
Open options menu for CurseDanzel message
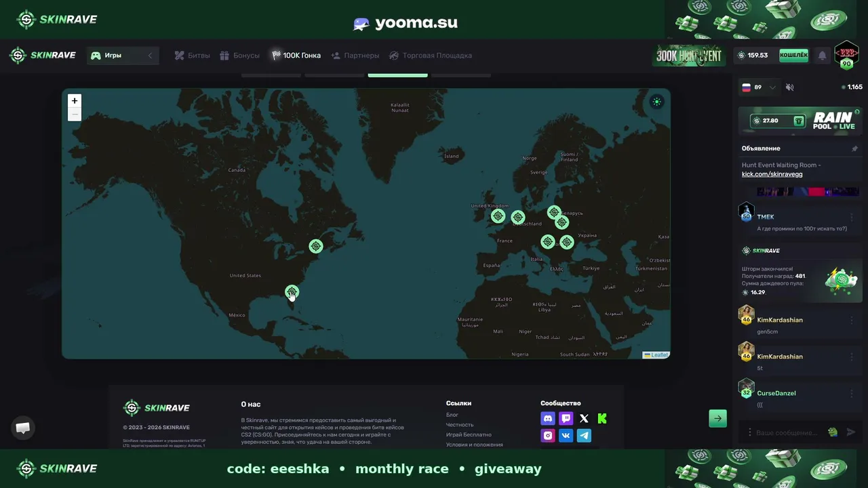coord(852,393)
